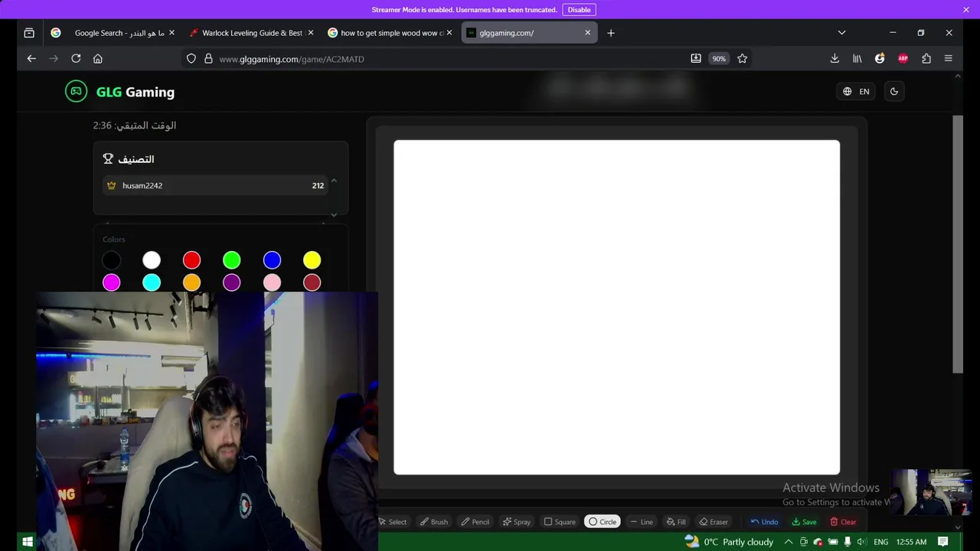Select the Brush drawing tool
The image size is (980, 551).
(x=433, y=522)
